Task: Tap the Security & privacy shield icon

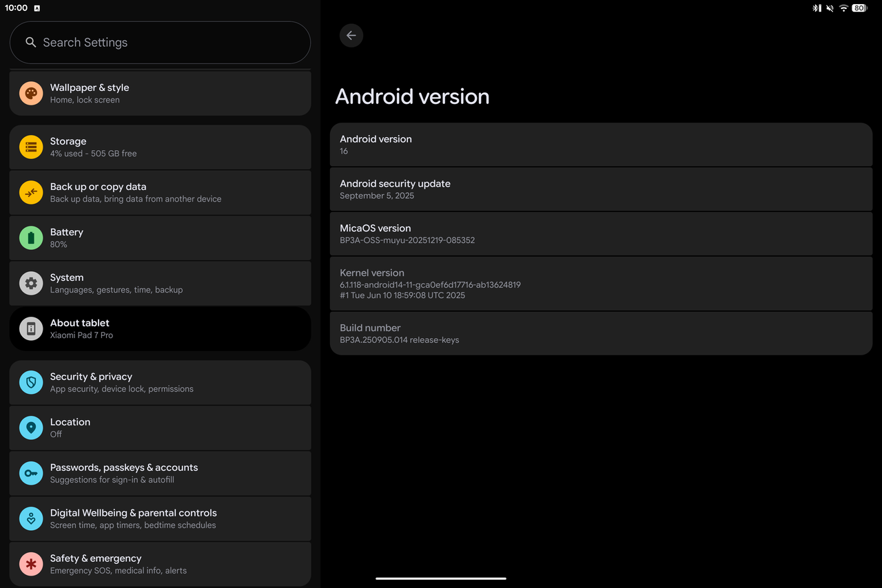Action: pyautogui.click(x=31, y=382)
